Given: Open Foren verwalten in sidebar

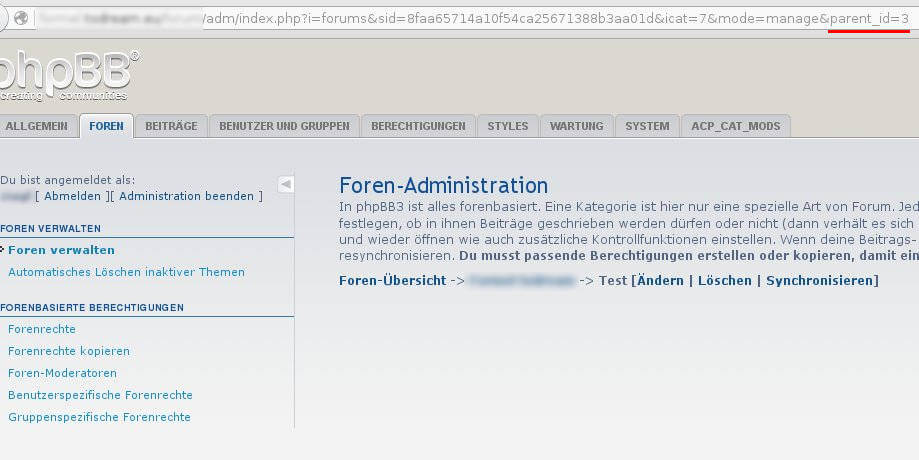Looking at the screenshot, I should 61,250.
